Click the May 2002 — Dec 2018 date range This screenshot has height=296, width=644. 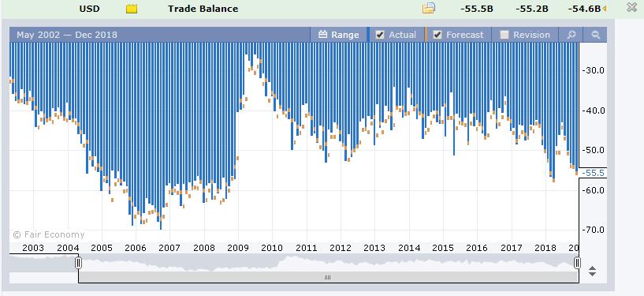67,35
